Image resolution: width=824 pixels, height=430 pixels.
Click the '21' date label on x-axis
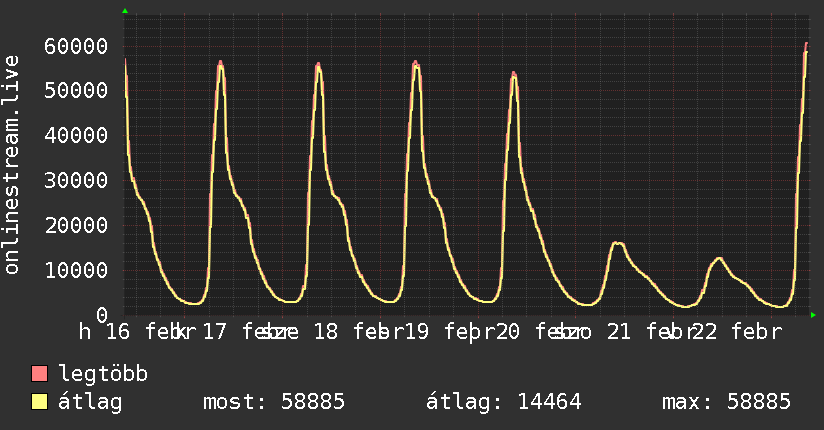click(619, 332)
